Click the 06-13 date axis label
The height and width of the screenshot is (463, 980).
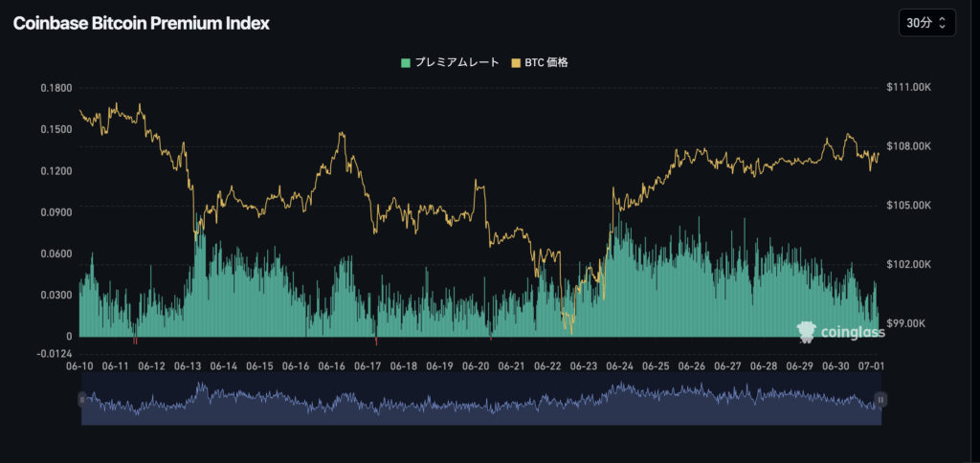pyautogui.click(x=188, y=366)
